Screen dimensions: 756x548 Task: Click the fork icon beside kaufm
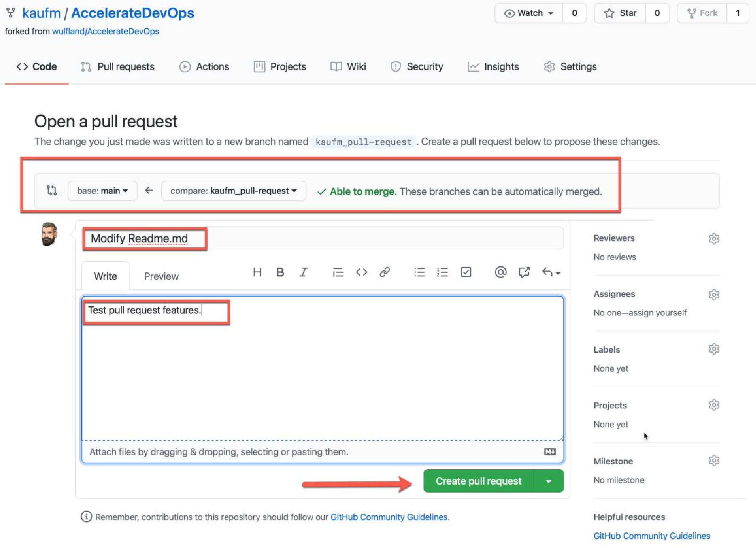[11, 13]
